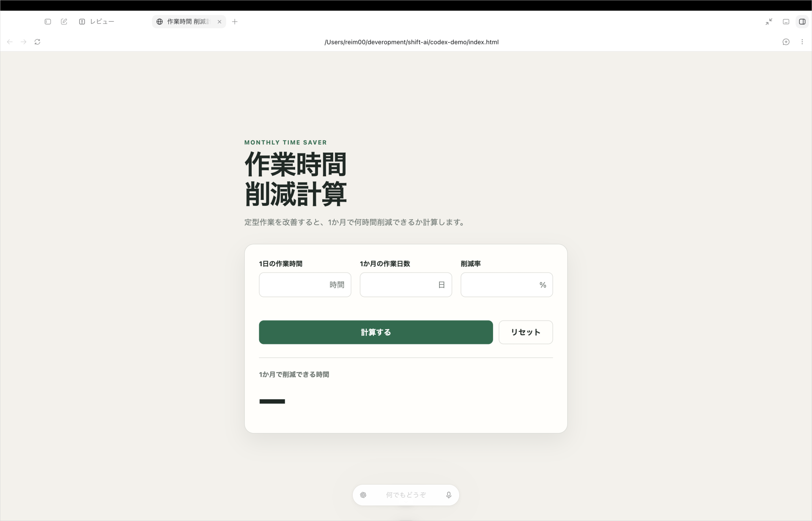Go back with the back arrow
The width and height of the screenshot is (812, 521).
10,42
